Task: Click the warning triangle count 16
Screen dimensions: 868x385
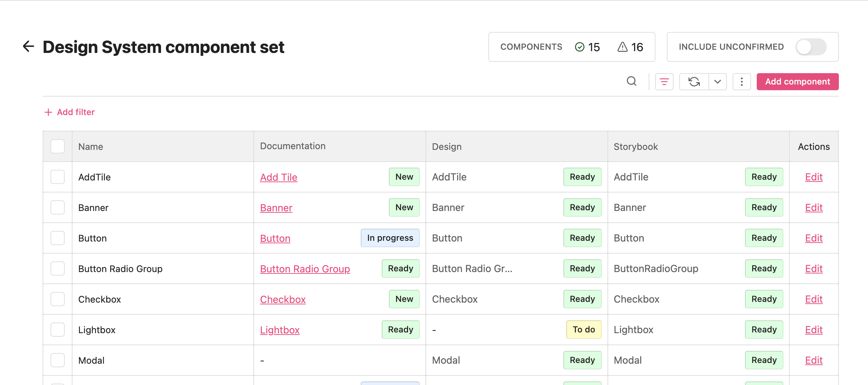Action: (630, 47)
